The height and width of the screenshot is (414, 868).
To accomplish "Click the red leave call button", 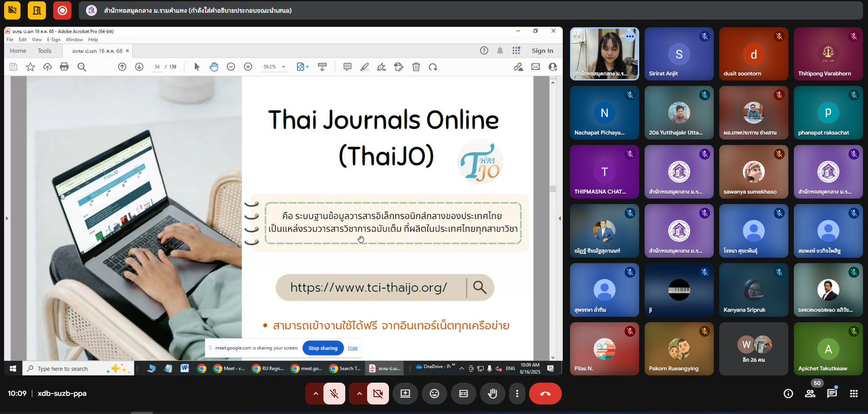I will point(545,394).
